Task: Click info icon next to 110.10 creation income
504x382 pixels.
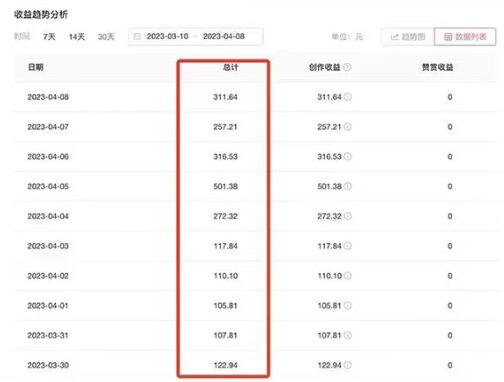Action: coord(348,276)
